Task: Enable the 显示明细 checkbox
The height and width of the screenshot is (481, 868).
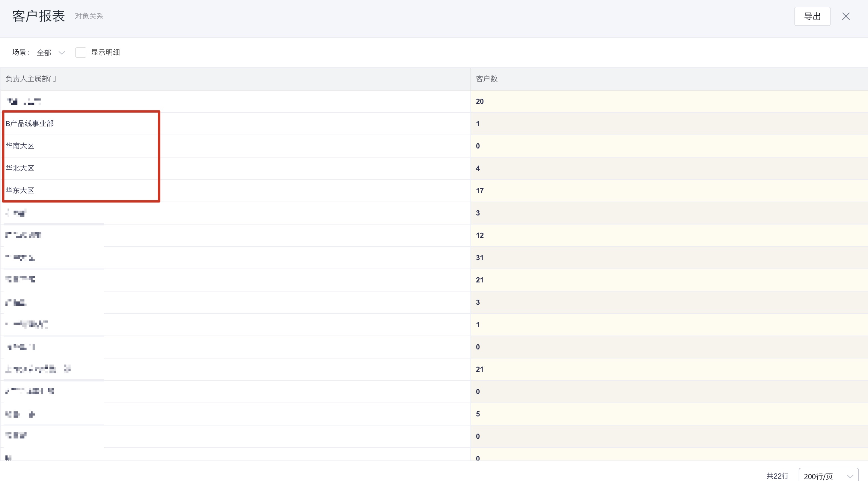Action: point(81,52)
